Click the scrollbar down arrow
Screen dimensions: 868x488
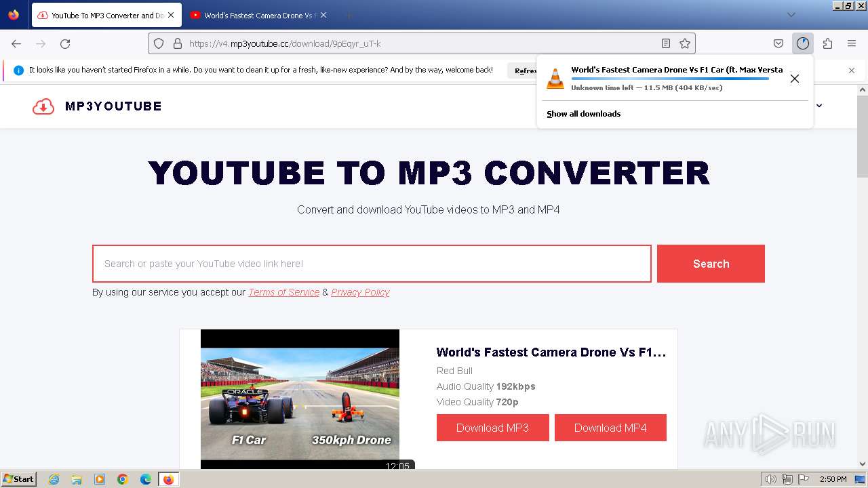(x=863, y=464)
